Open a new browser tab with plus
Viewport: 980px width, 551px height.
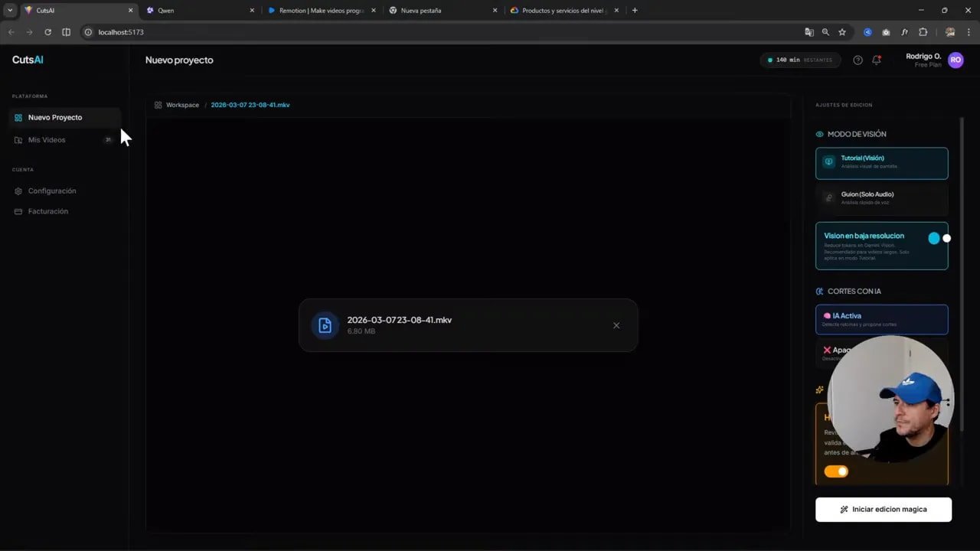pyautogui.click(x=635, y=11)
